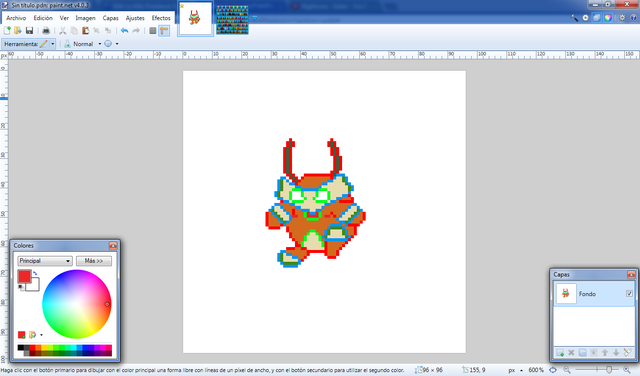Click the zoom out magnifier icon
Image resolution: width=640 pixels, height=376 pixels.
tap(567, 370)
